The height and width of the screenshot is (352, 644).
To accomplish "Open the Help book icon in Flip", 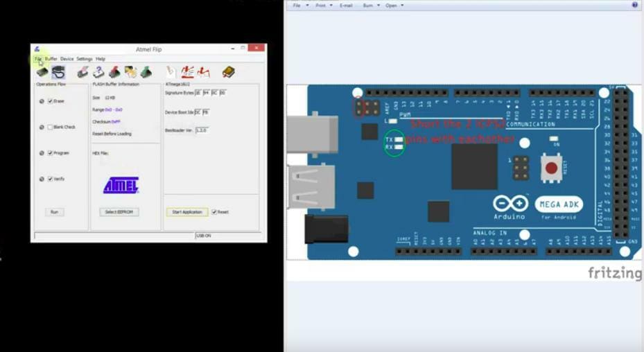I will point(228,72).
